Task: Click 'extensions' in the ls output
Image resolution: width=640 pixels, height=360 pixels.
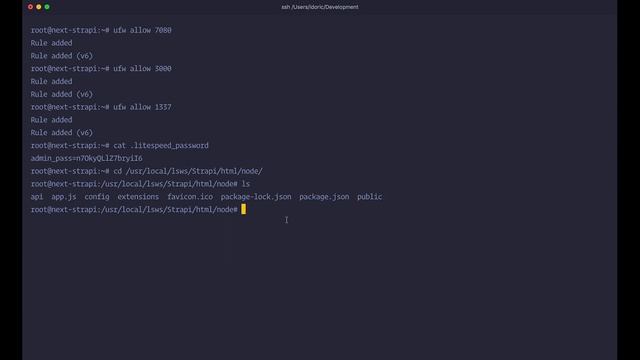Action: click(x=138, y=197)
